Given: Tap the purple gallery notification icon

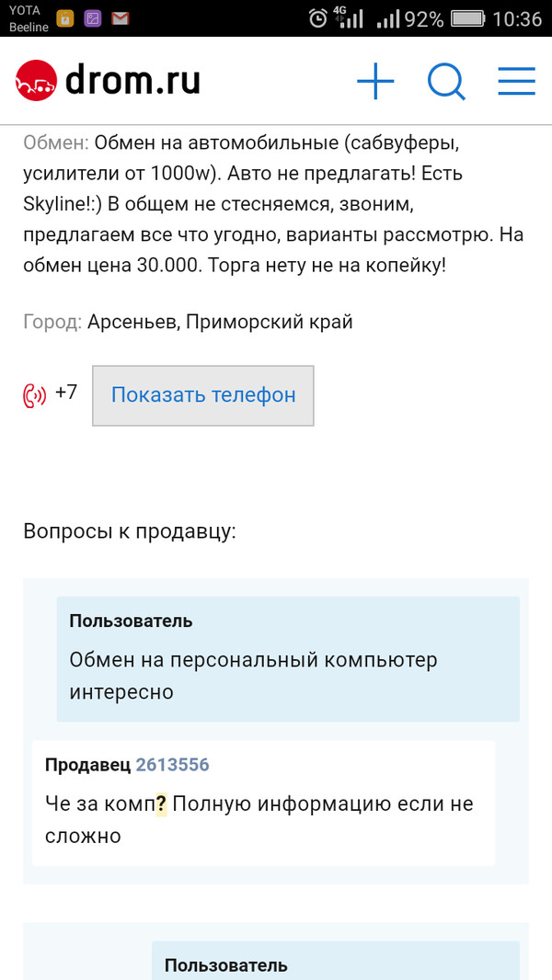Looking at the screenshot, I should (x=92, y=18).
